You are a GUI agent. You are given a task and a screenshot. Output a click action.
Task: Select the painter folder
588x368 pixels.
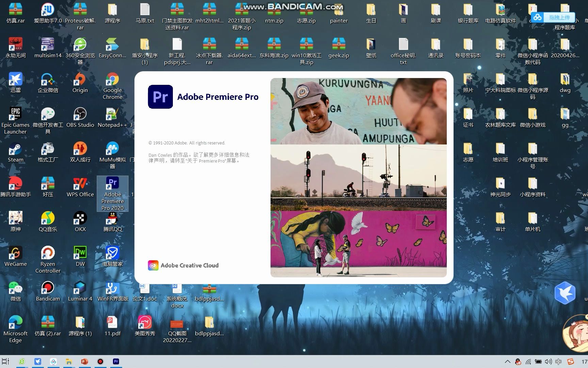339,13
